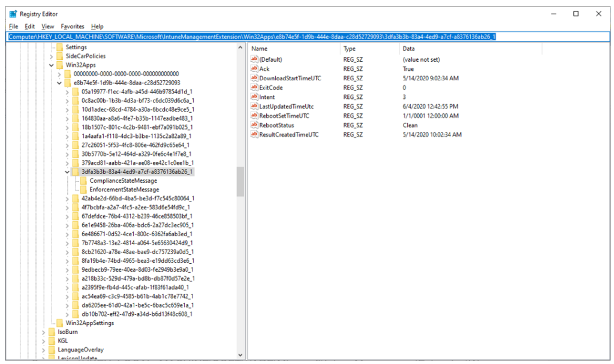Select the LastUpdatedTimeUtc value entry
This screenshot has height=364, width=614.
click(x=286, y=107)
